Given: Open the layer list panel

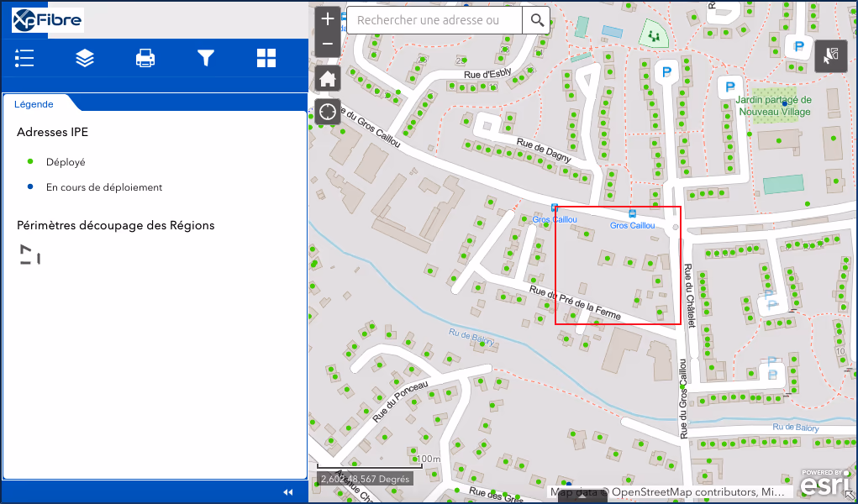Looking at the screenshot, I should (x=85, y=58).
